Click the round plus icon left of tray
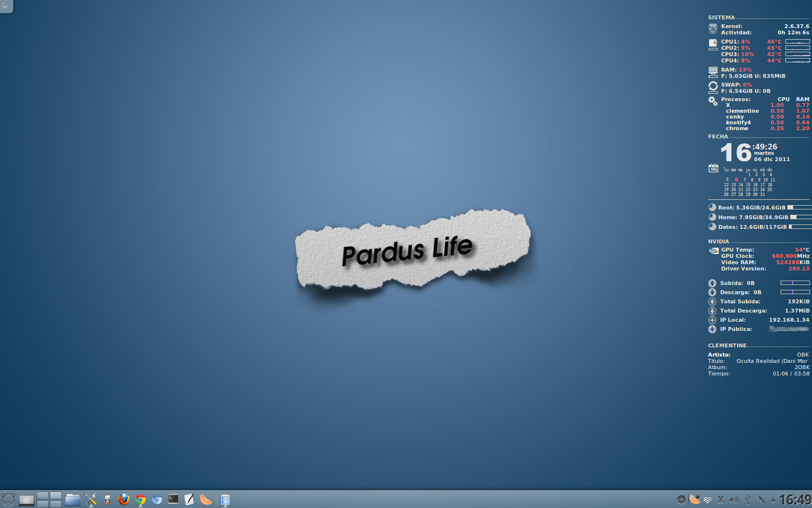Screen dimensions: 812x508 [x=681, y=500]
